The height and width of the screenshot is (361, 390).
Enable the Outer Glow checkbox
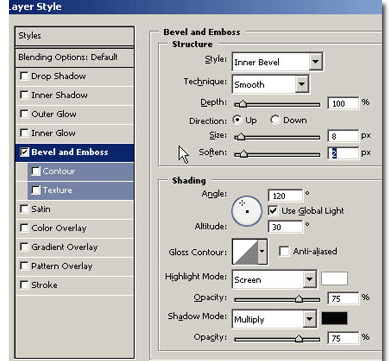pos(24,114)
